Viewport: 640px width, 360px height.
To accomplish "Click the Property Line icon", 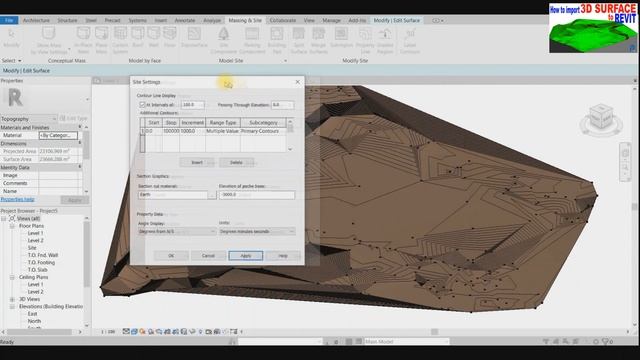I will [x=365, y=33].
